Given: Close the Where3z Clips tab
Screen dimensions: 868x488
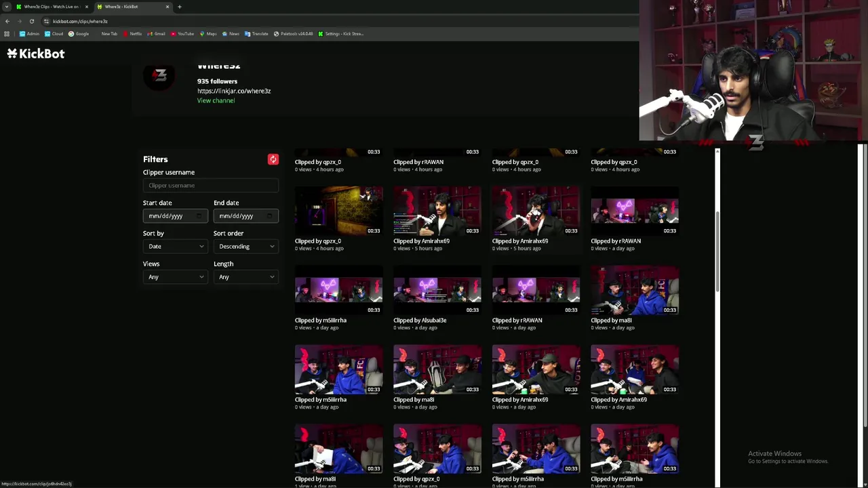Looking at the screenshot, I should (x=86, y=7).
